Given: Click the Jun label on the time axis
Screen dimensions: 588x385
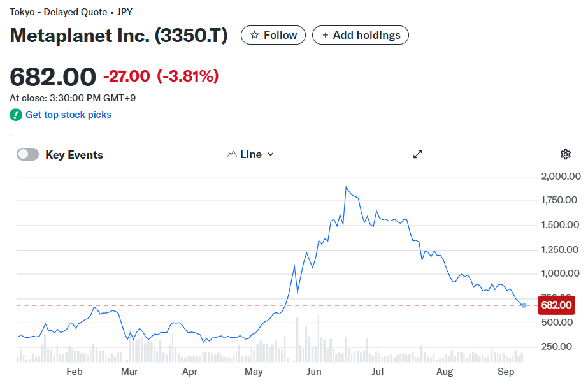Looking at the screenshot, I should [x=313, y=372].
